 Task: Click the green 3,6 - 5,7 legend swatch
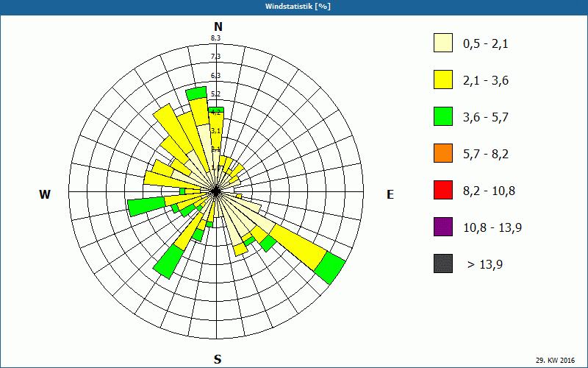443,116
